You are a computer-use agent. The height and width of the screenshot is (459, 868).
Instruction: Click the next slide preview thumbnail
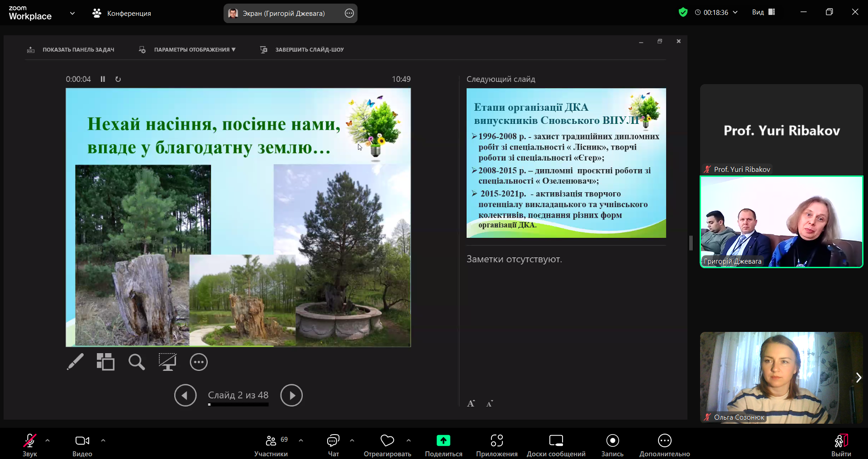[566, 163]
